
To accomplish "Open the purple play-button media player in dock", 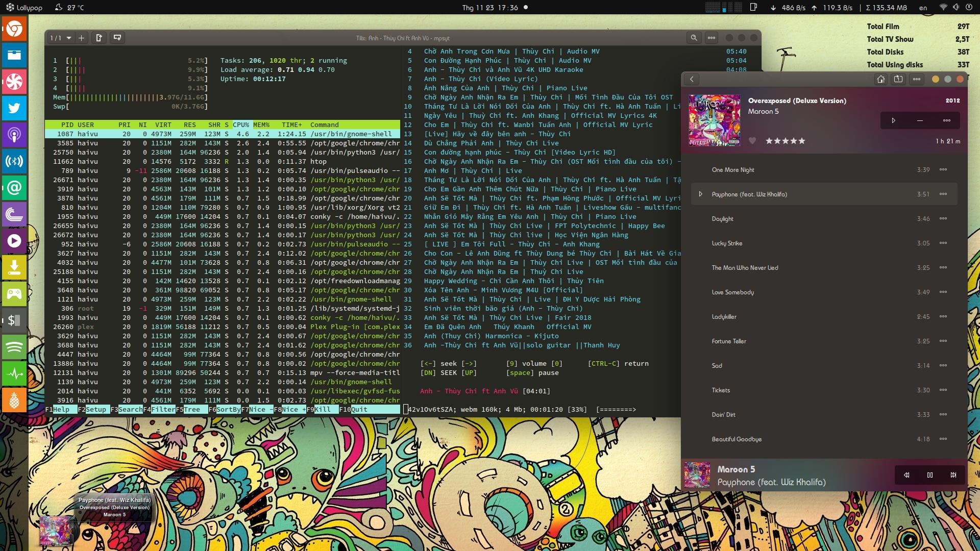I will coord(14,241).
